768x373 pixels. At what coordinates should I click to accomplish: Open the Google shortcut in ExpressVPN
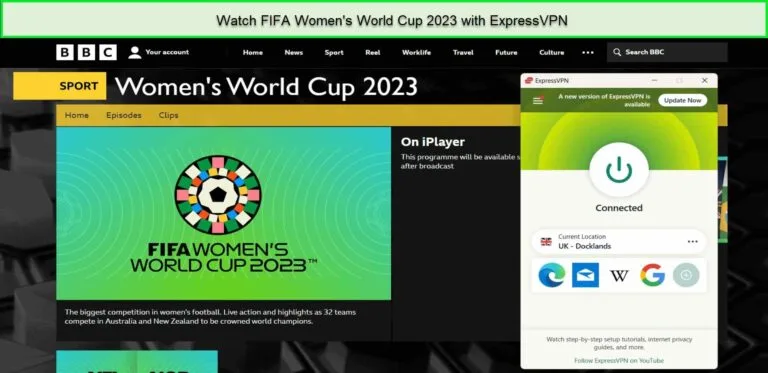[652, 275]
